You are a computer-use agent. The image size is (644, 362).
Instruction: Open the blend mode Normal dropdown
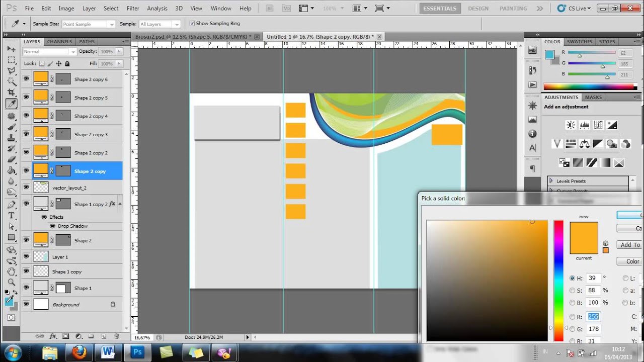point(49,51)
